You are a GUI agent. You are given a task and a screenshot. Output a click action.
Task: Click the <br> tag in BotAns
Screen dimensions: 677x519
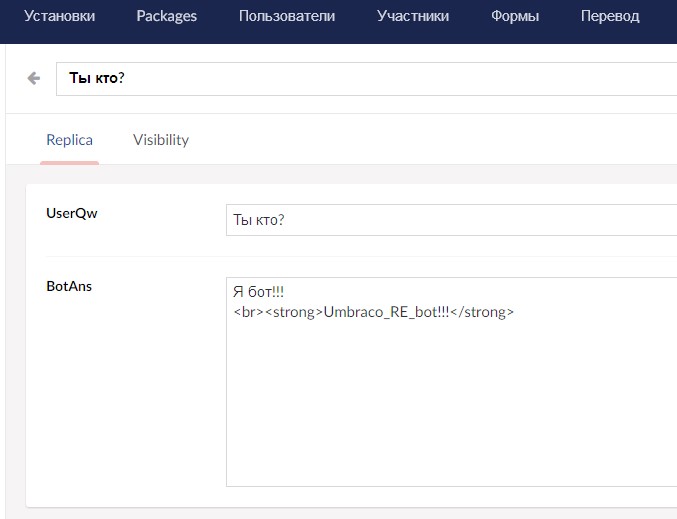tap(247, 312)
